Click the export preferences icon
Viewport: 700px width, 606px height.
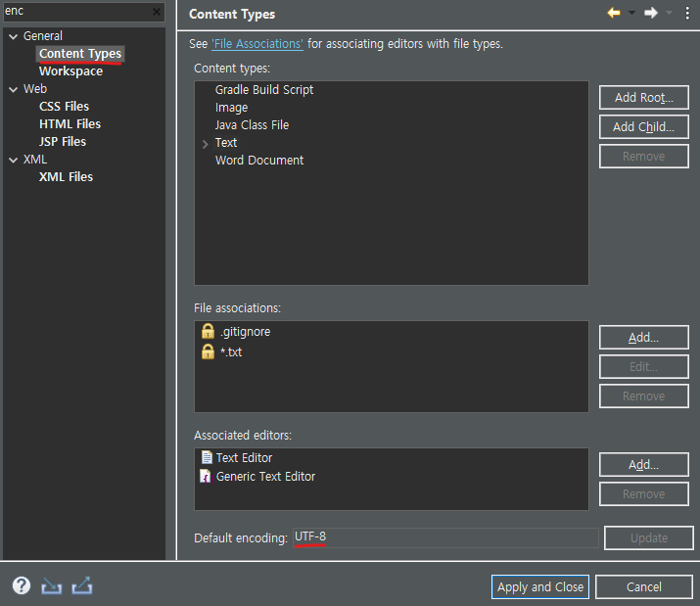pos(82,585)
